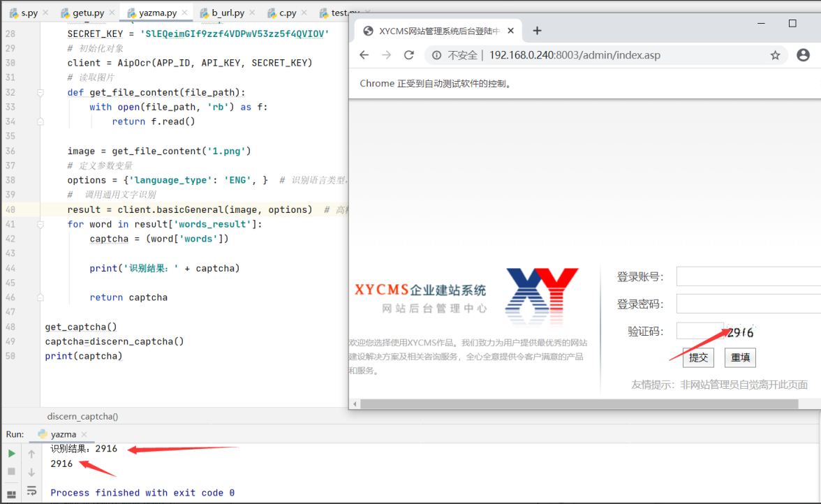Click discern_captcha() breadcrumb

82,416
